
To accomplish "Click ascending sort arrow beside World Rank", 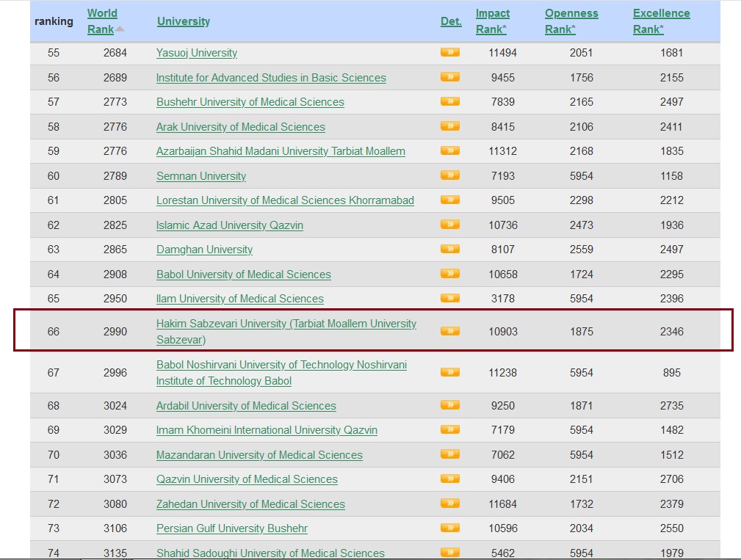I will click(120, 29).
